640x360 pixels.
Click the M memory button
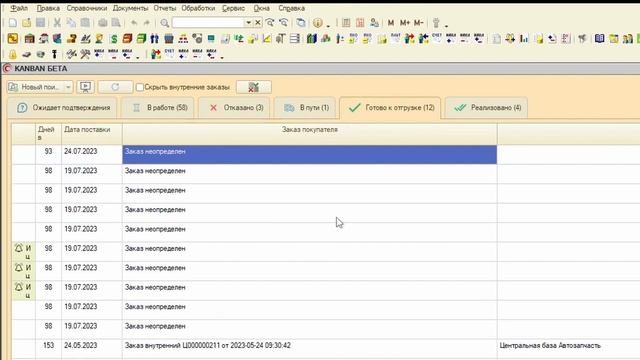click(391, 23)
